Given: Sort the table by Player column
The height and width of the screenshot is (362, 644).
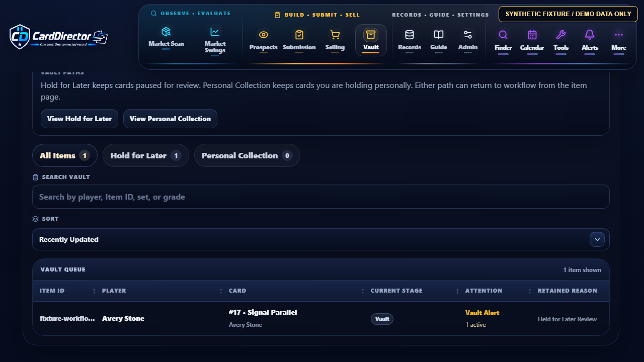Looking at the screenshot, I should point(162,291).
